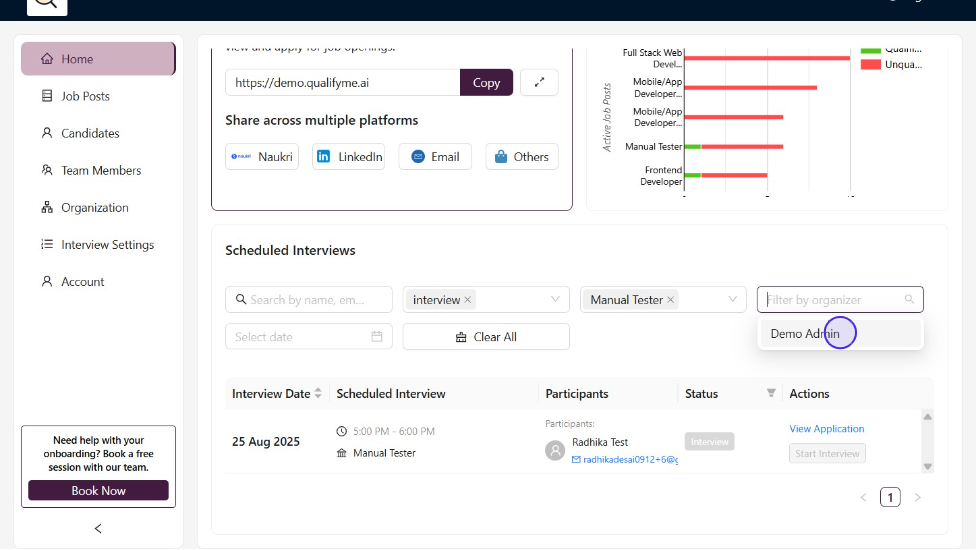Viewport: 976px width, 550px height.
Task: Remove the 'interview' filter tag
Action: [468, 300]
